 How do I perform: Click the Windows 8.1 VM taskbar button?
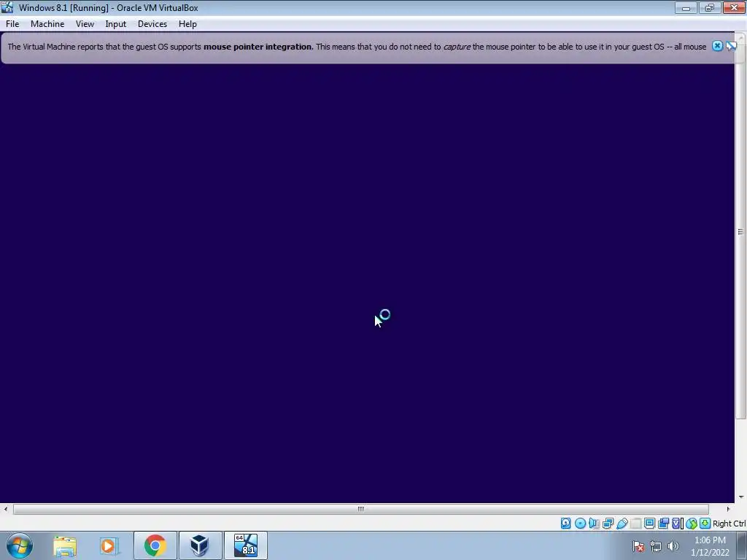[x=245, y=545]
